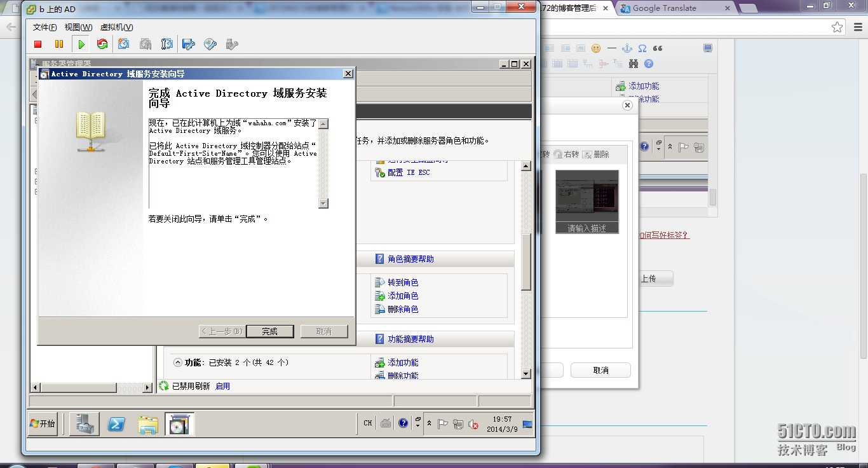Click the network icon in VM tray

tap(458, 424)
